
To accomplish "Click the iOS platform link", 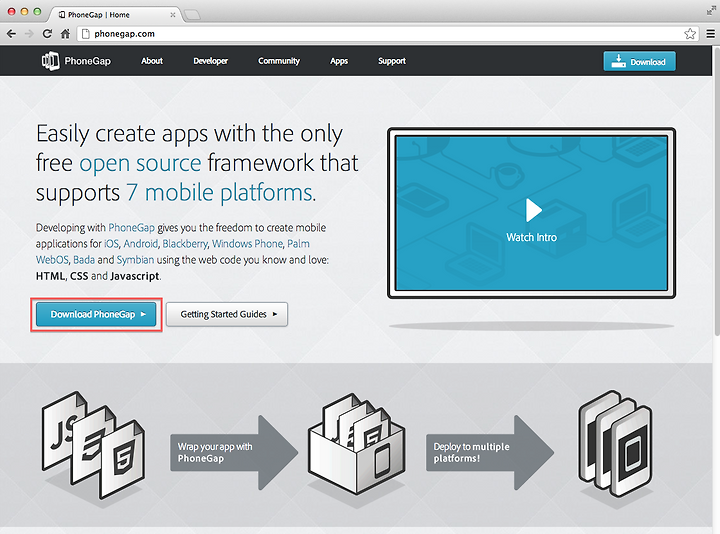I will [112, 244].
